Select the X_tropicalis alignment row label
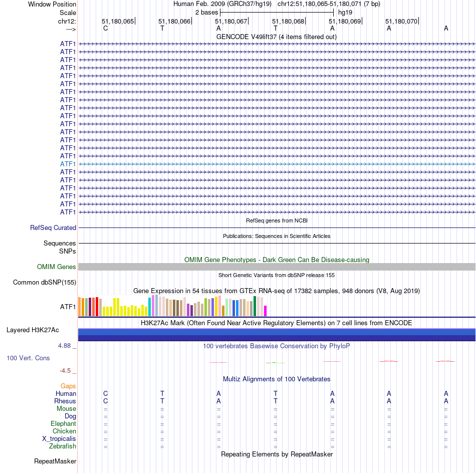 pos(59,439)
